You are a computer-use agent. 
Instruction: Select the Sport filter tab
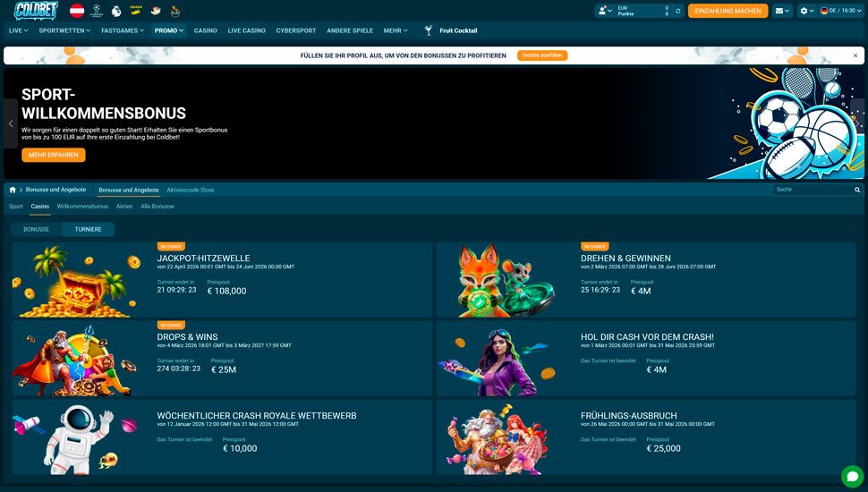pos(16,207)
